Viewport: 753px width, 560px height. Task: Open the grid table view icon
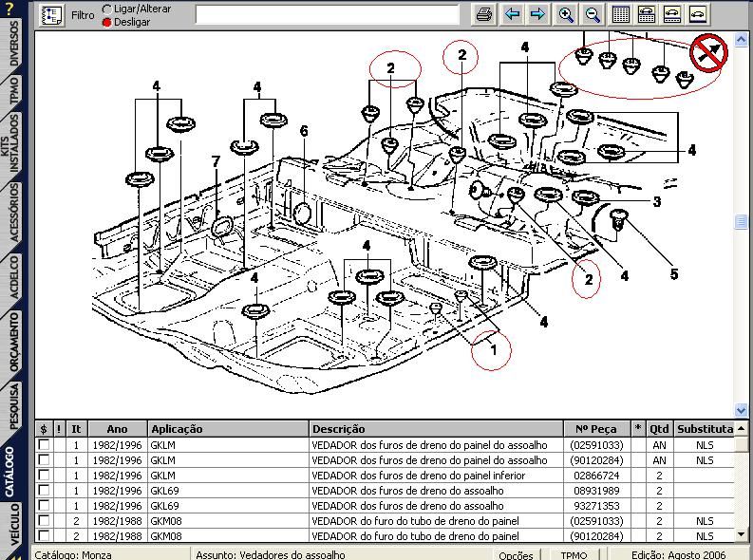[621, 14]
